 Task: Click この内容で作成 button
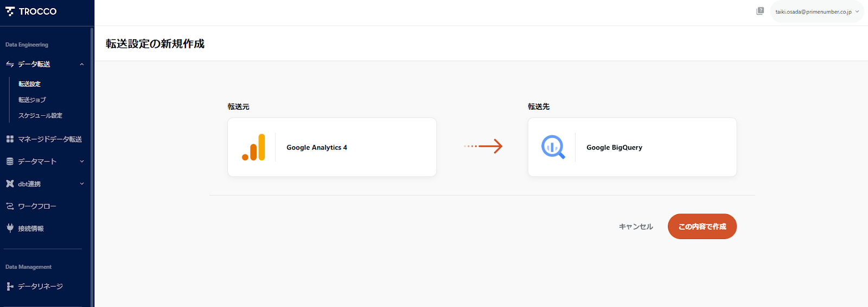click(x=702, y=227)
